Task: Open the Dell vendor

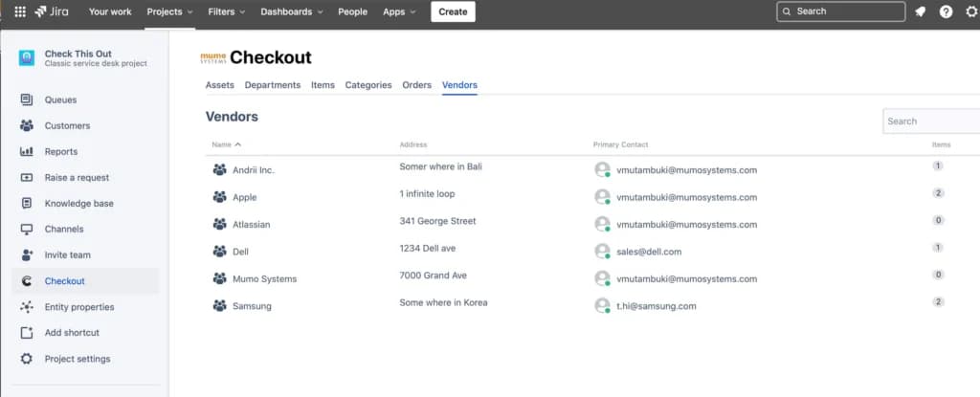Action: coord(240,252)
